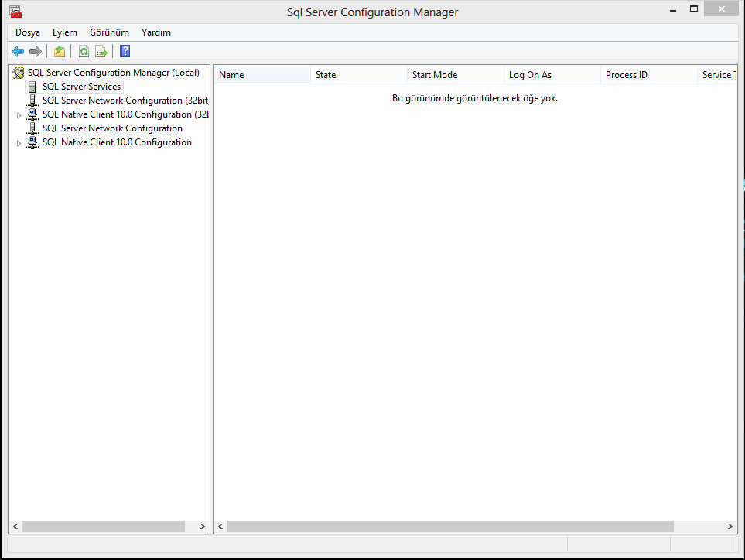Image resolution: width=745 pixels, height=560 pixels.
Task: Click the Export List toolbar icon
Action: pos(101,52)
